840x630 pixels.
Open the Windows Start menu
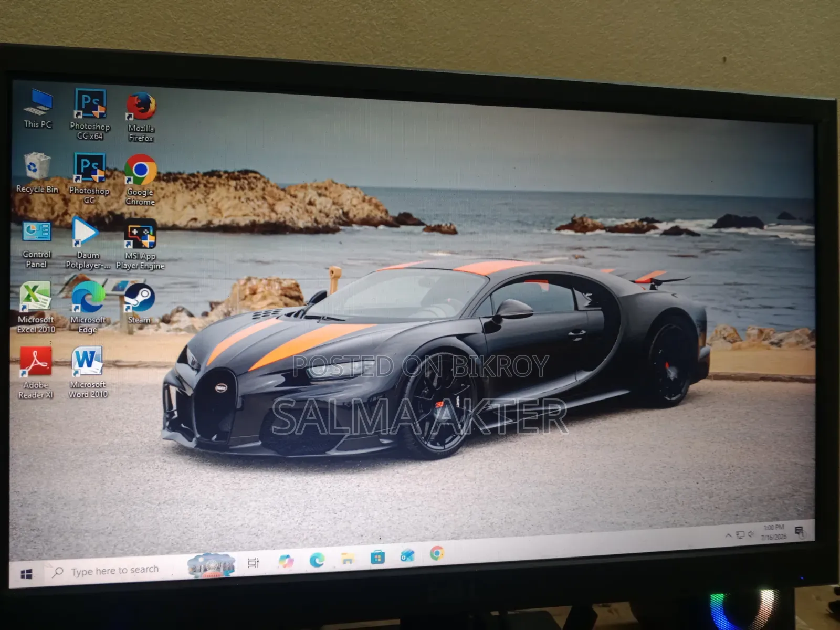coord(26,574)
